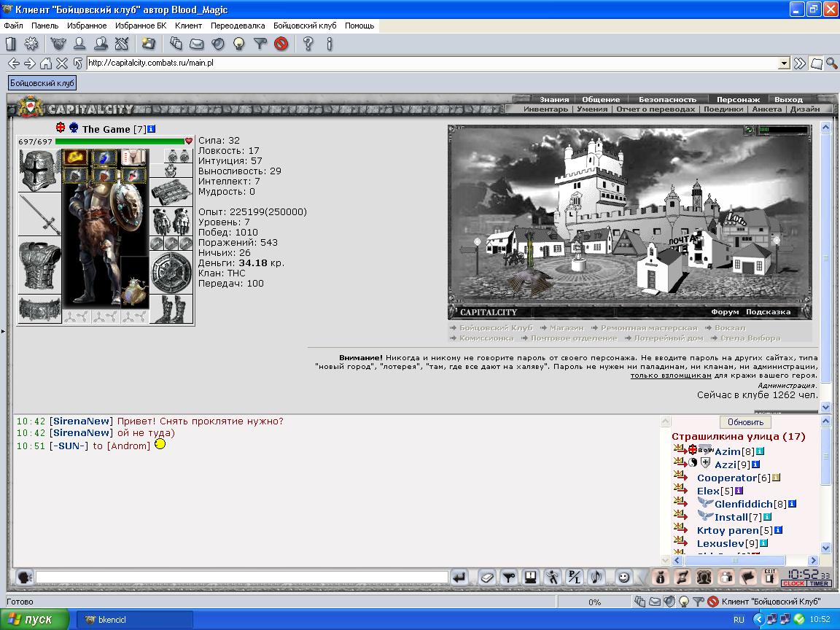The image size is (840, 630).
Task: Open the Анкета link
Action: (766, 109)
